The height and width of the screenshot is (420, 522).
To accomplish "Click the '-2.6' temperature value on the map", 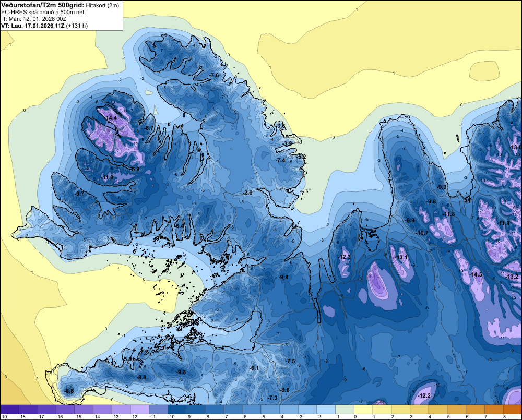I will pos(247,193).
